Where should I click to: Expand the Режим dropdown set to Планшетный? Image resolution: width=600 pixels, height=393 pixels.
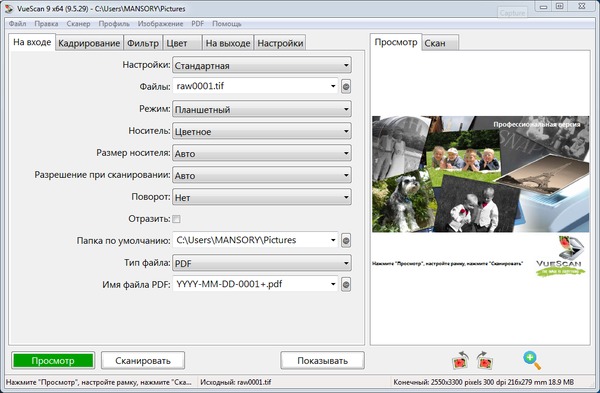pyautogui.click(x=262, y=109)
